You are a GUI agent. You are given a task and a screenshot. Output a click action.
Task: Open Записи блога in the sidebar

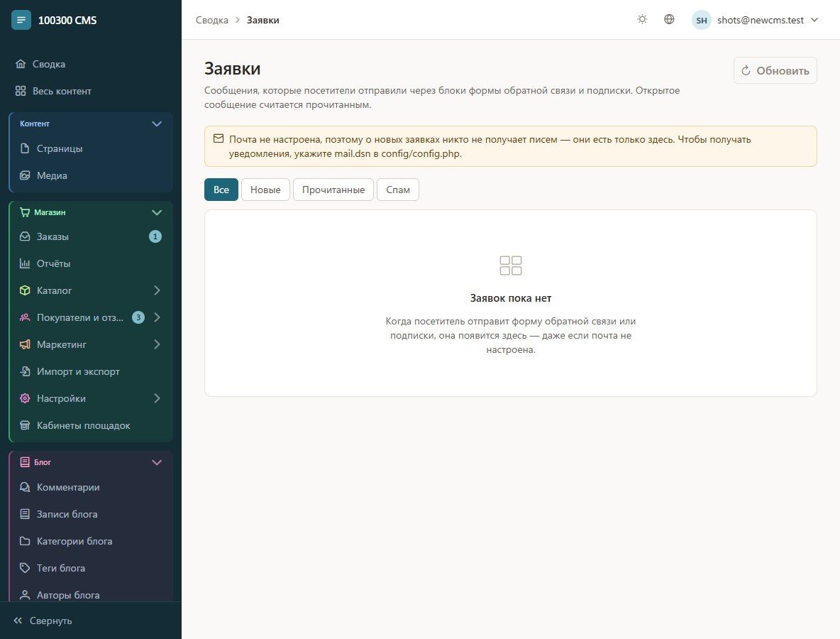[91, 514]
